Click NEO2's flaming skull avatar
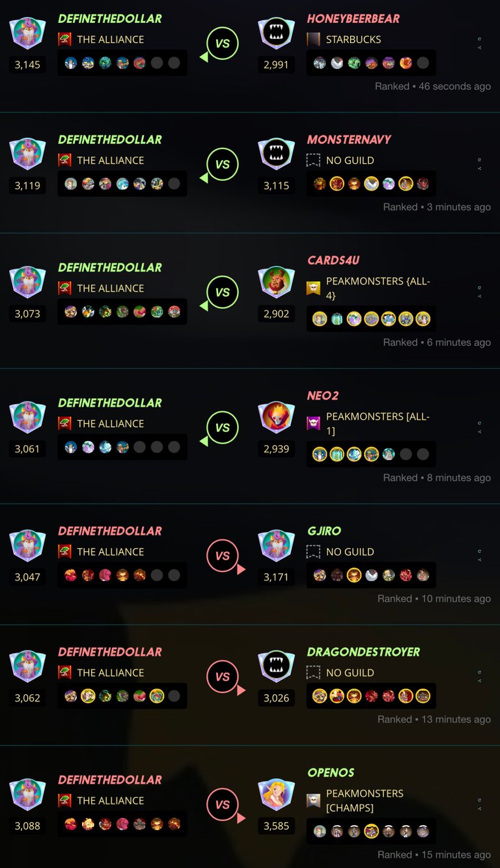 [276, 417]
